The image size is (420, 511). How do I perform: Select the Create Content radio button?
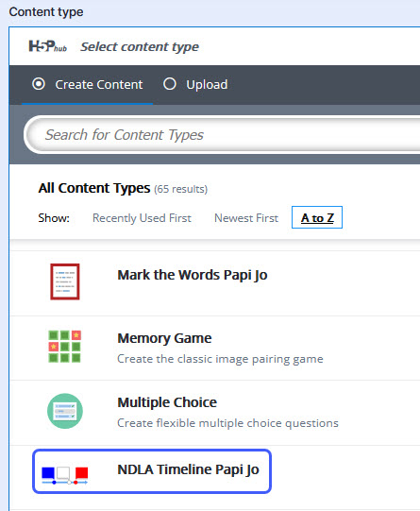[39, 84]
